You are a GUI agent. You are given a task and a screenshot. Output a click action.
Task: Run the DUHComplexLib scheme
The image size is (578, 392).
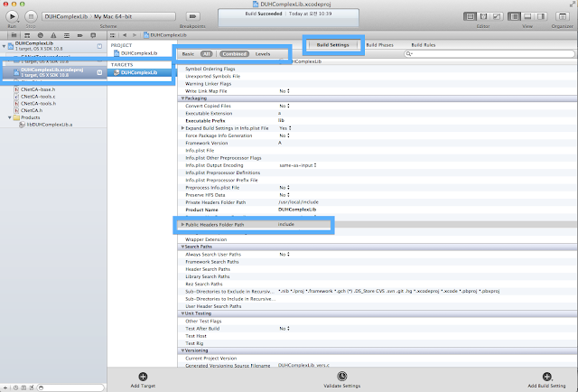tap(12, 16)
